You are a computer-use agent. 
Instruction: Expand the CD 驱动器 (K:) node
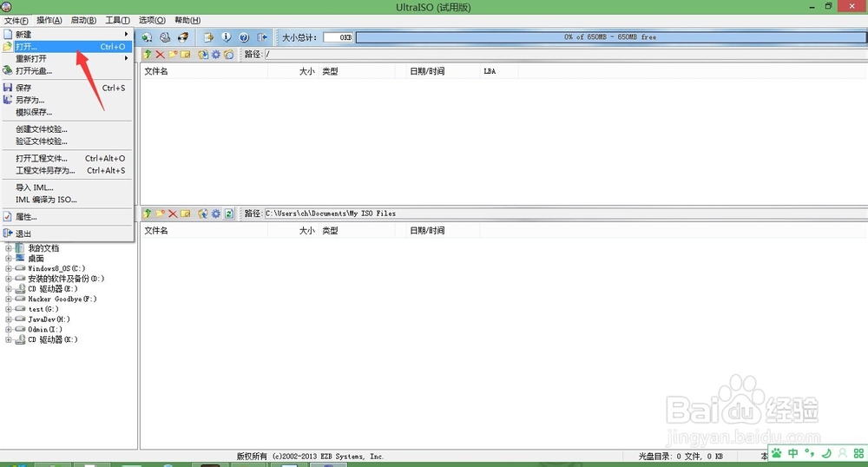(9, 339)
